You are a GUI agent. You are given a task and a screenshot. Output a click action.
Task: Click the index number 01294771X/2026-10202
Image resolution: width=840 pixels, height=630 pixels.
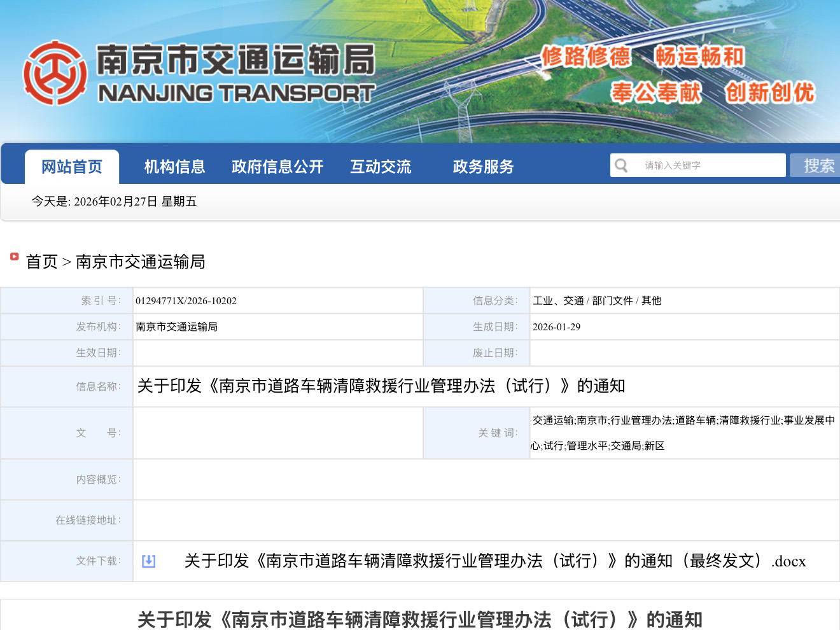tap(186, 301)
